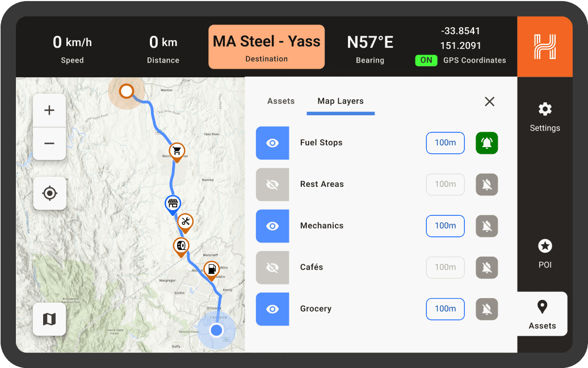Hide the Grocery layer
588x368 pixels.
click(272, 308)
